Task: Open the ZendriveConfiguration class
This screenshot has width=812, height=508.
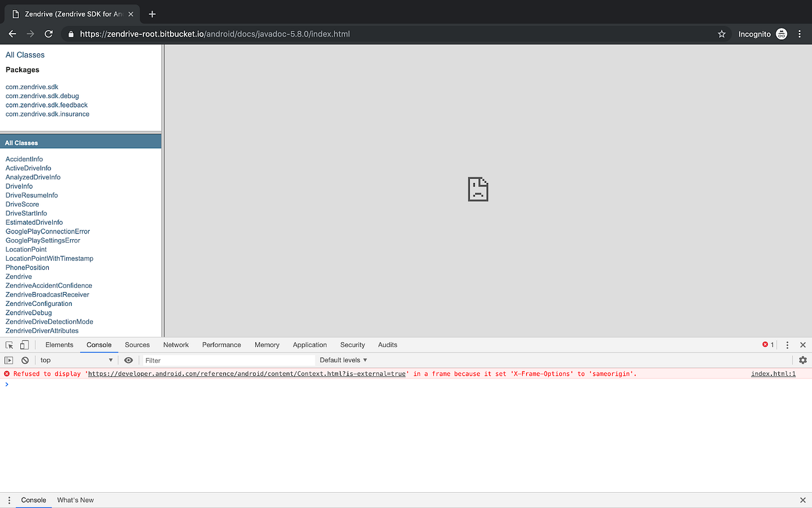Action: (x=39, y=304)
